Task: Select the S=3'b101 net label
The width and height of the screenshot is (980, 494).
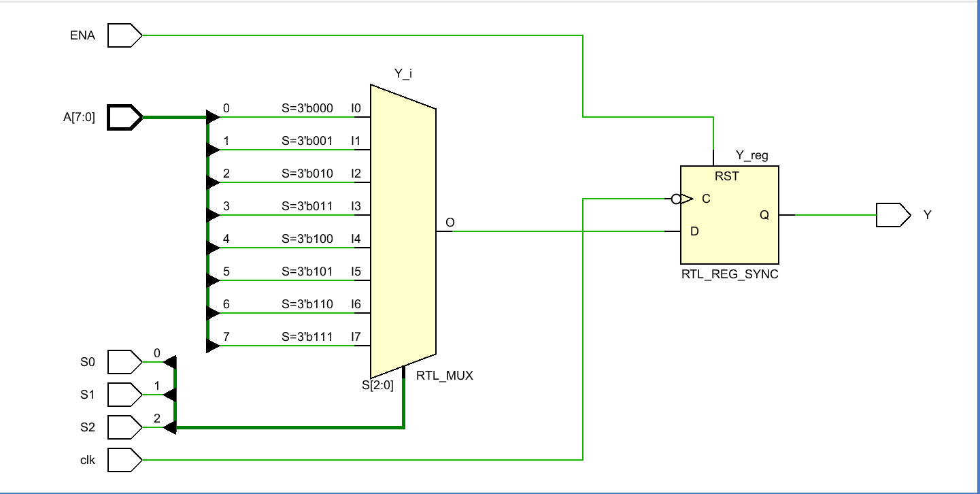Action: point(307,271)
